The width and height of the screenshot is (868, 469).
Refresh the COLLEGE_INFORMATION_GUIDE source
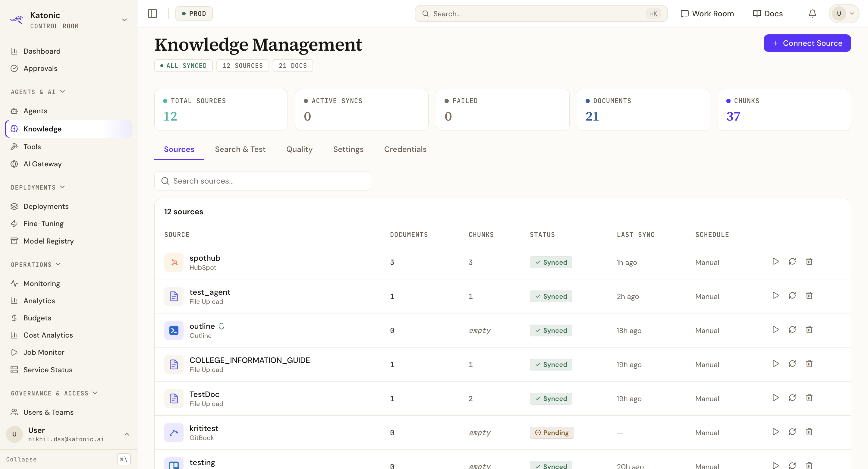tap(792, 364)
